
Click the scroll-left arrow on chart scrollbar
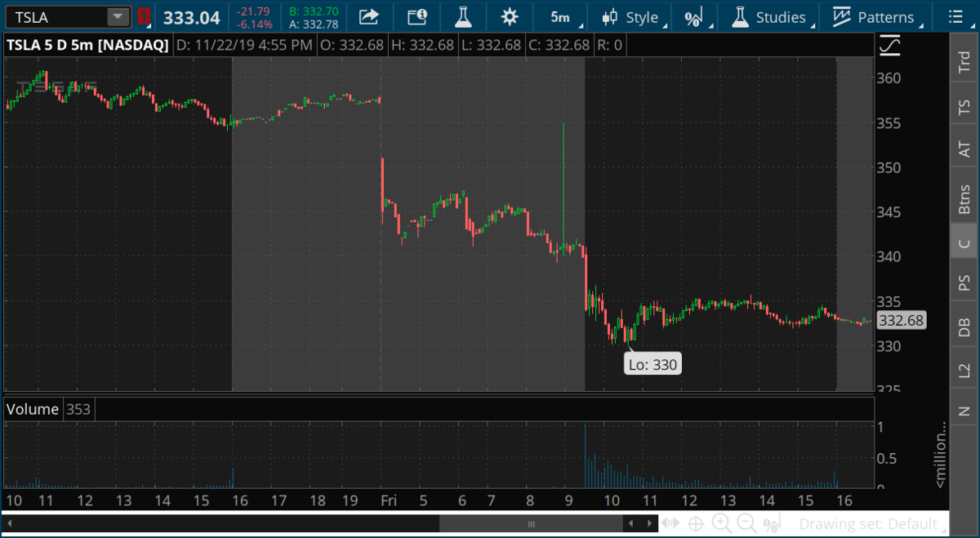tap(630, 523)
